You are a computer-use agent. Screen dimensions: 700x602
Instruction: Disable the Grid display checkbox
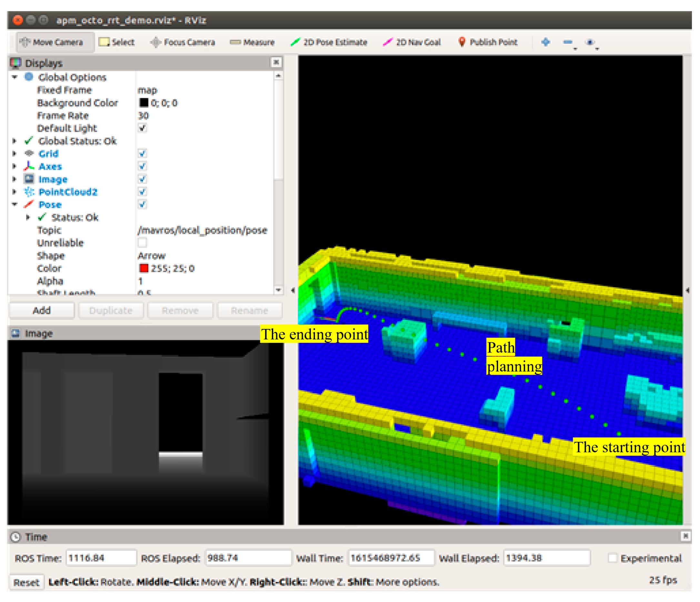tap(142, 153)
